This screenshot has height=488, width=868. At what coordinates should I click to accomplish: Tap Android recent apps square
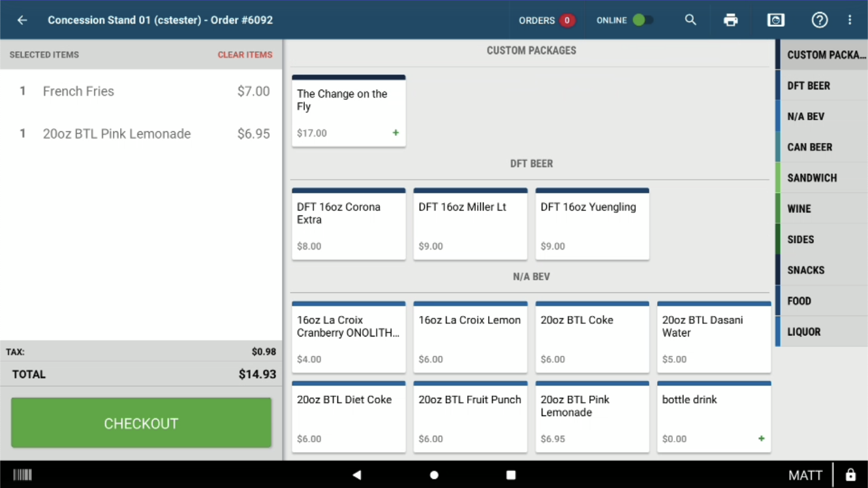click(511, 475)
